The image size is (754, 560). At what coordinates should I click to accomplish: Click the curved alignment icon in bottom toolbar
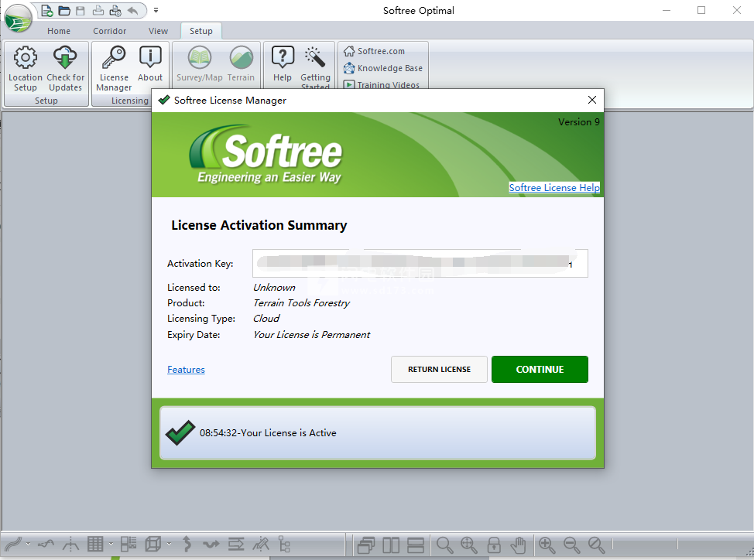click(x=13, y=545)
